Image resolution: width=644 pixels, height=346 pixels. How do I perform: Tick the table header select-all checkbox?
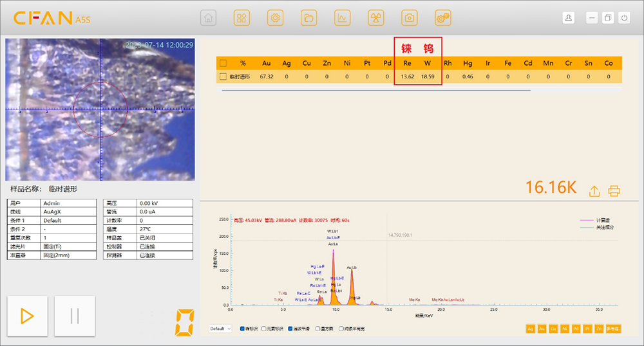click(223, 63)
